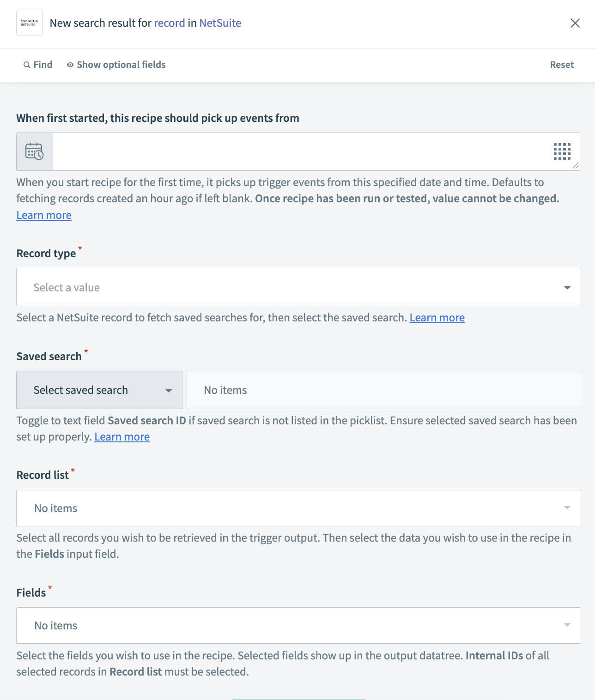The image size is (595, 700).
Task: Click the close X for the trigger panel
Action: [x=575, y=23]
